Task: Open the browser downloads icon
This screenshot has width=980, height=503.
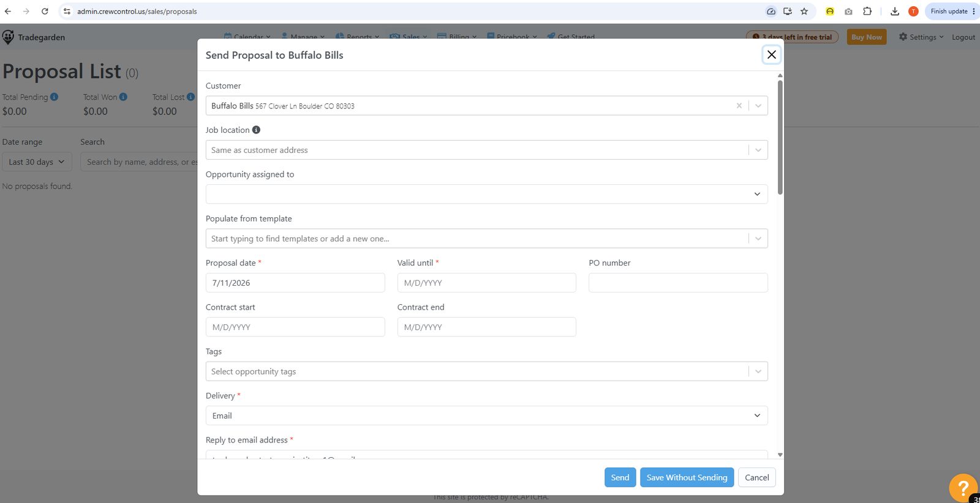Action: tap(894, 11)
